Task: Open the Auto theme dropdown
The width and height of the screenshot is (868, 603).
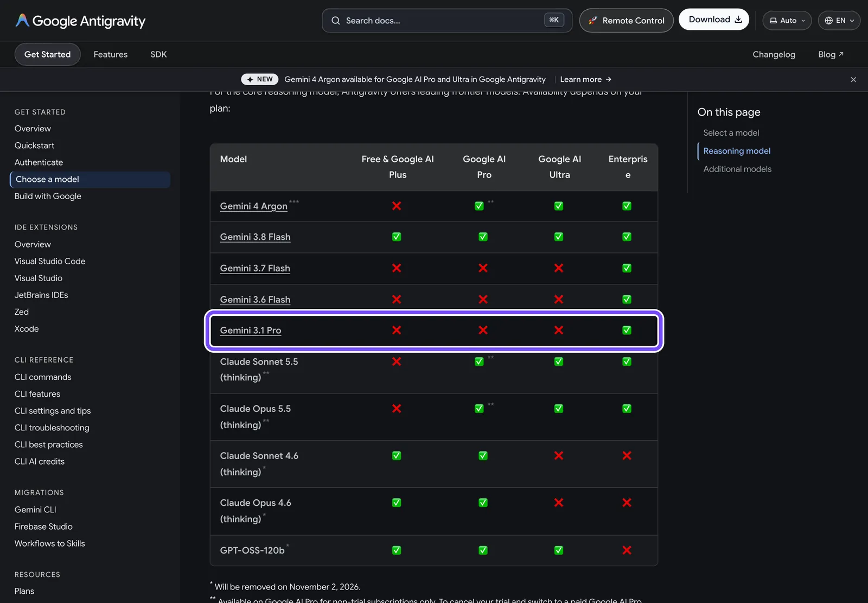Action: point(787,21)
